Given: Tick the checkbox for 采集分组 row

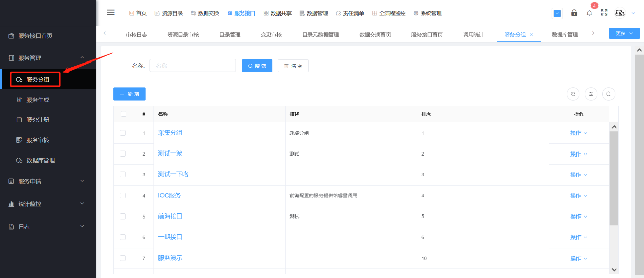Looking at the screenshot, I should click(x=123, y=133).
